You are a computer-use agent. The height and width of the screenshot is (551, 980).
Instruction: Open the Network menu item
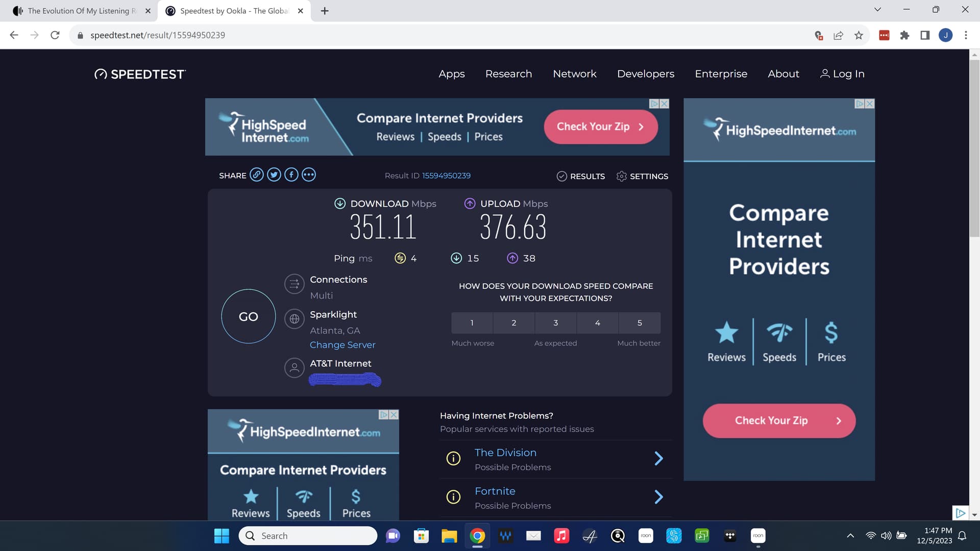pyautogui.click(x=575, y=74)
